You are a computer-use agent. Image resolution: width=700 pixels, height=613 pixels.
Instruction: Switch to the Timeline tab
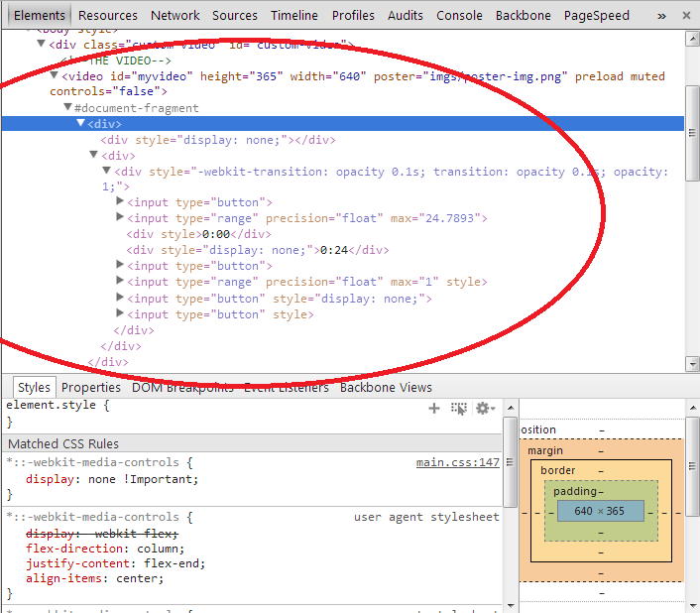pyautogui.click(x=294, y=15)
